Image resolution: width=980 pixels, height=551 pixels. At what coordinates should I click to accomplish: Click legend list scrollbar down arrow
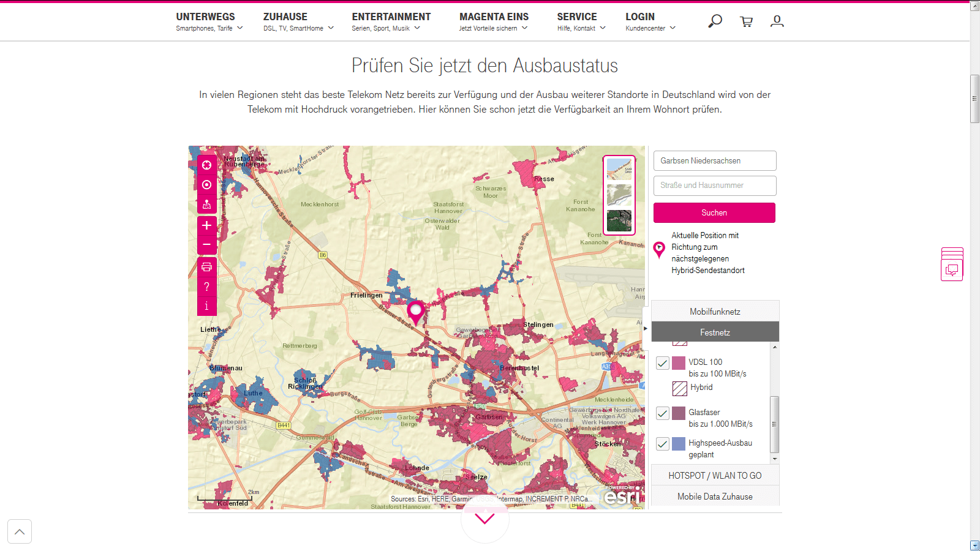click(x=775, y=459)
